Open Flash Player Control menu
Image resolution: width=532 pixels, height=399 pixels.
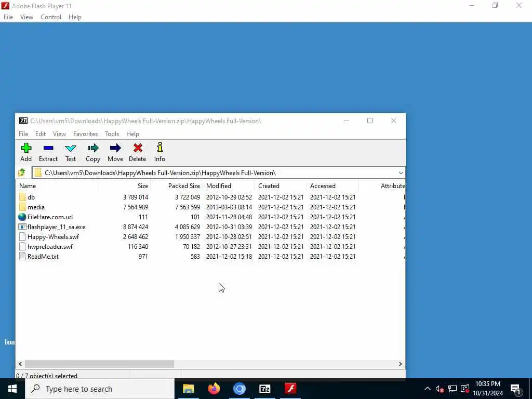point(51,17)
